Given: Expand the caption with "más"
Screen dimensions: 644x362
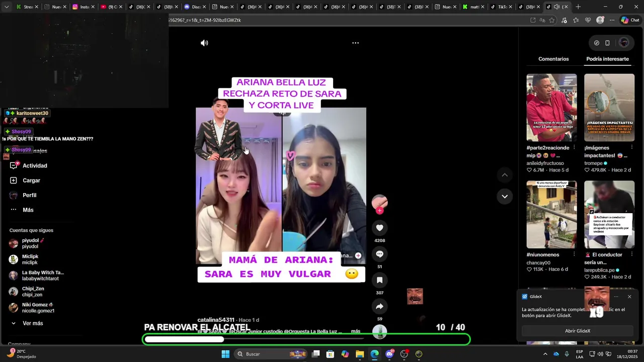Looking at the screenshot, I should click(x=356, y=331).
